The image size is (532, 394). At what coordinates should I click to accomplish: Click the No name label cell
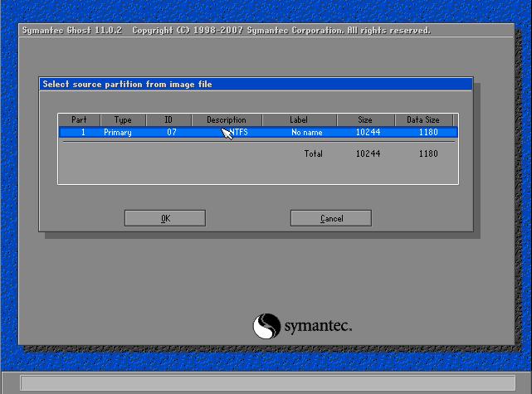point(307,132)
